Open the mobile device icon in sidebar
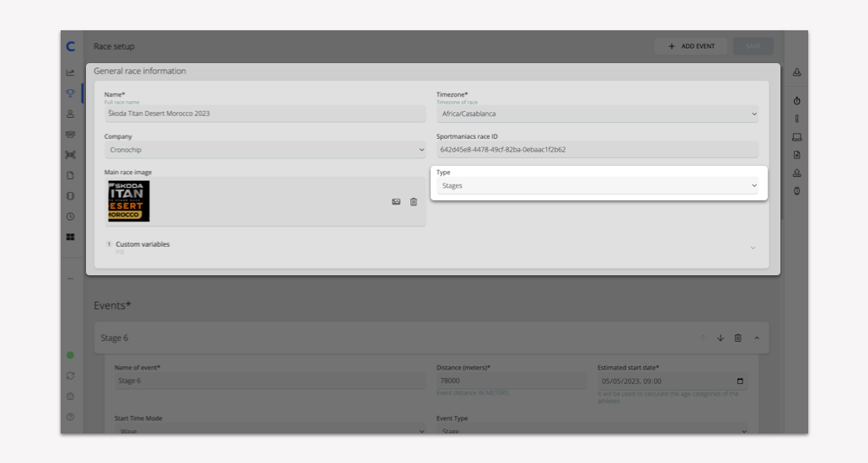Screen dimensions: 868x463 [70, 196]
